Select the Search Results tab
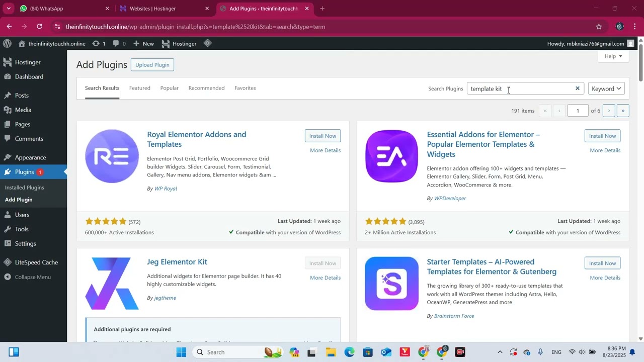The width and height of the screenshot is (644, 362). click(x=102, y=88)
